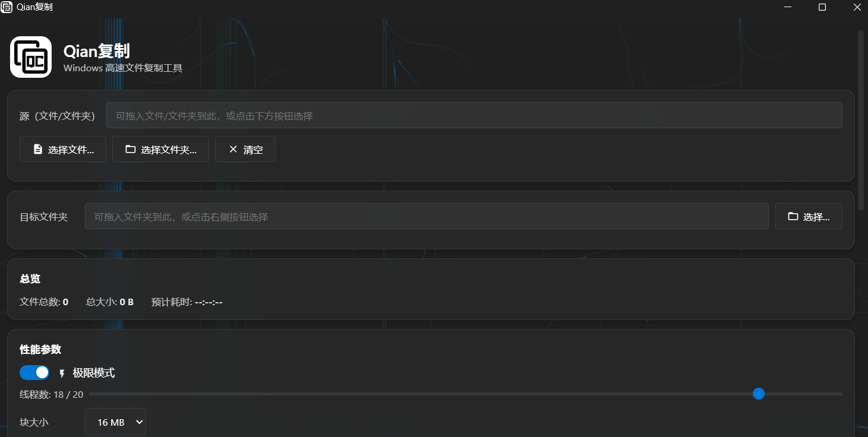Click the vertical scrollbar on the right
Viewport: 868px width, 437px height.
(861, 119)
